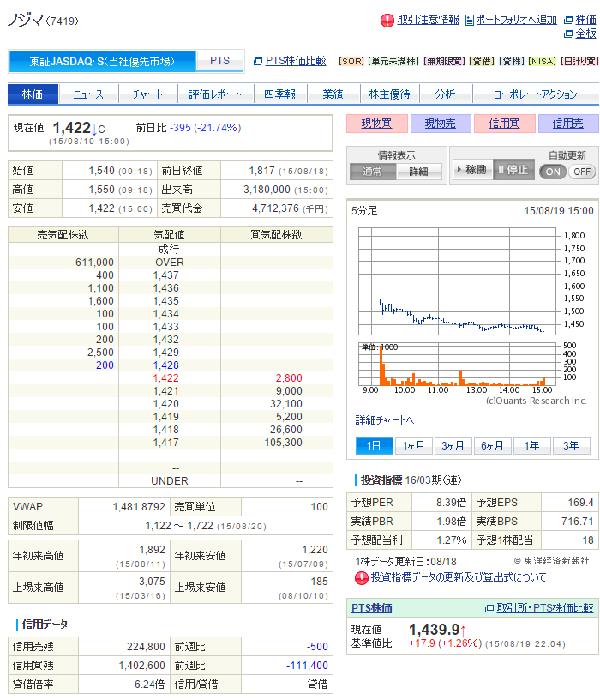The height and width of the screenshot is (700, 600).
Task: Open the 分析 tab
Action: pos(445,94)
